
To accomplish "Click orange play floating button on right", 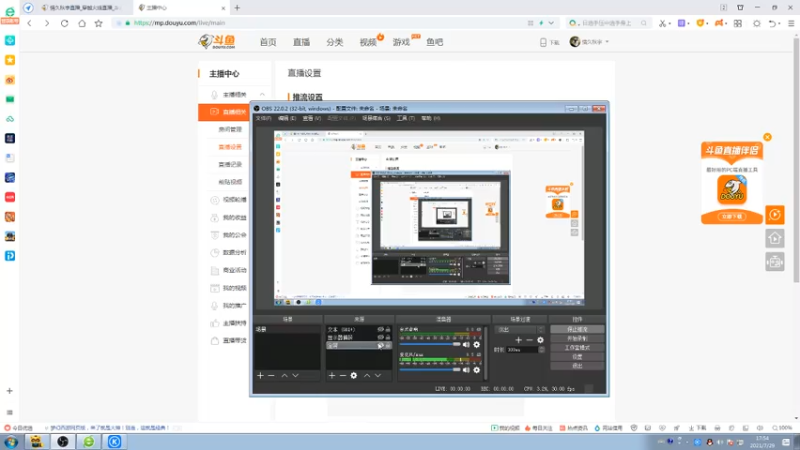I will pyautogui.click(x=774, y=215).
